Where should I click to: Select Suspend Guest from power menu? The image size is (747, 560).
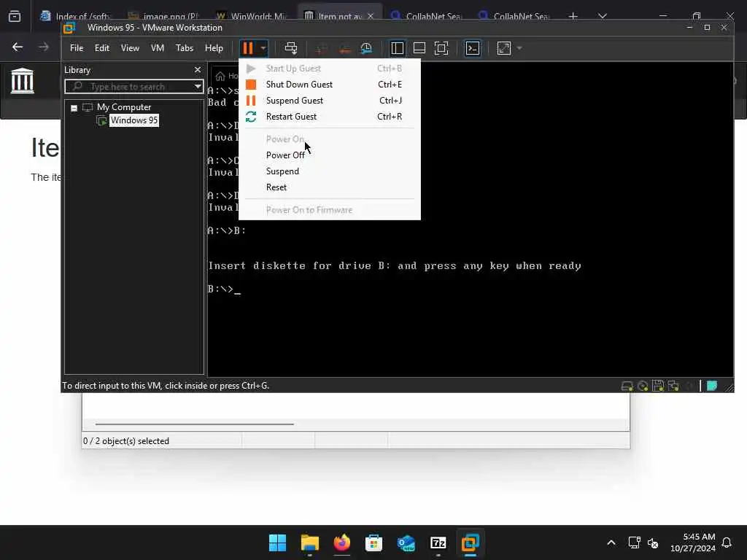pyautogui.click(x=329, y=101)
